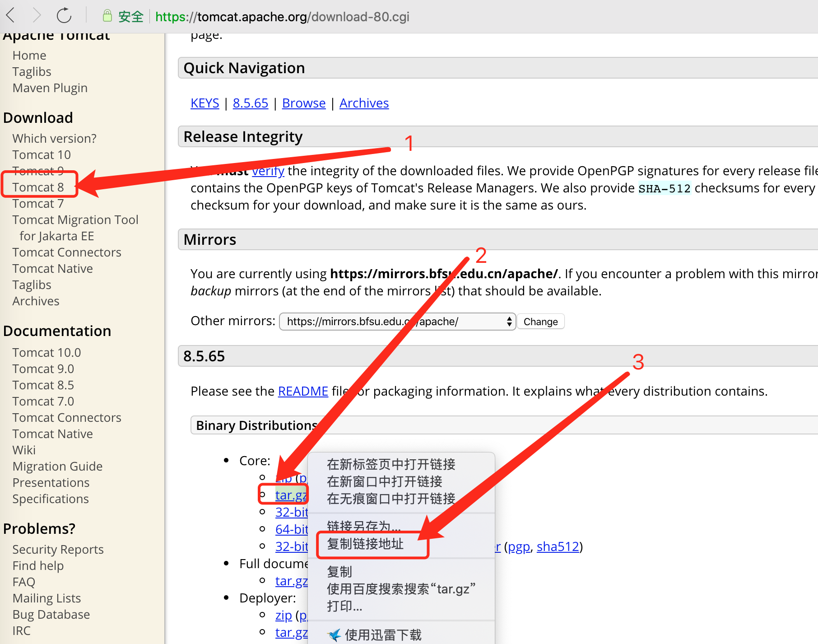Click the browser forward arrow
Screen dimensions: 818x644
[37, 15]
